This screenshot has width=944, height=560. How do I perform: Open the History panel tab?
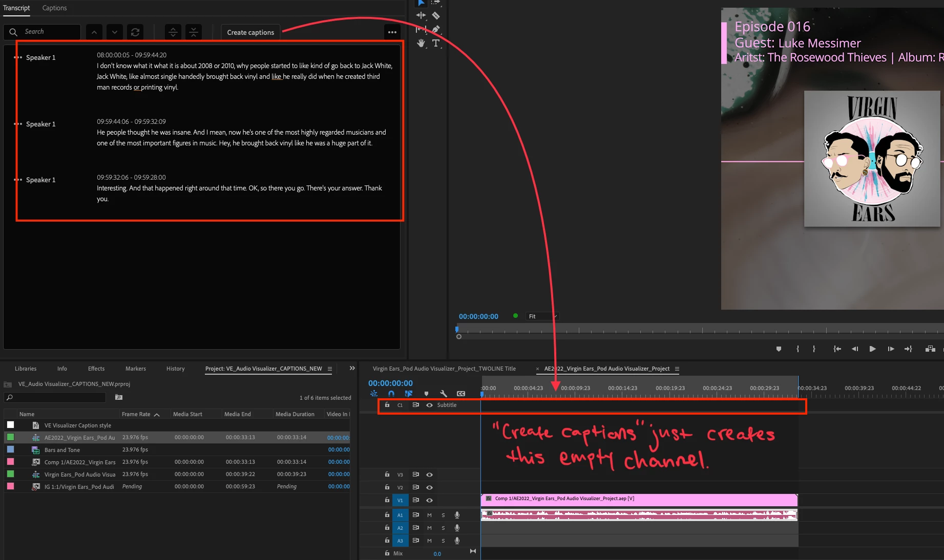point(176,369)
